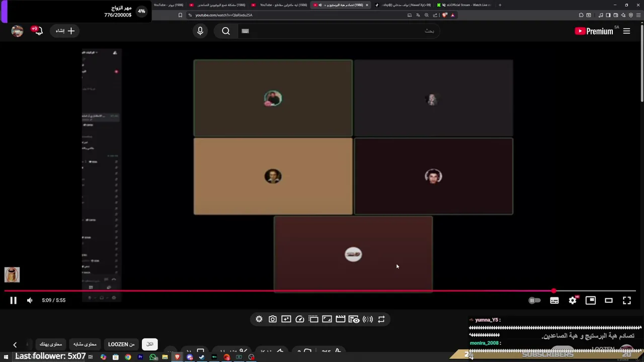
Task: Select the 'من LOOZEN' filter chip
Action: [121, 344]
